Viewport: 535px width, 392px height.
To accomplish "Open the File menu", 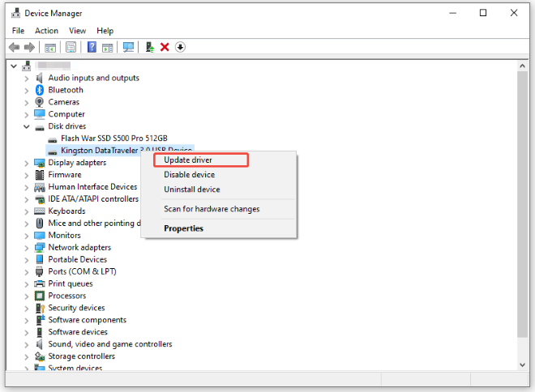I will point(18,31).
